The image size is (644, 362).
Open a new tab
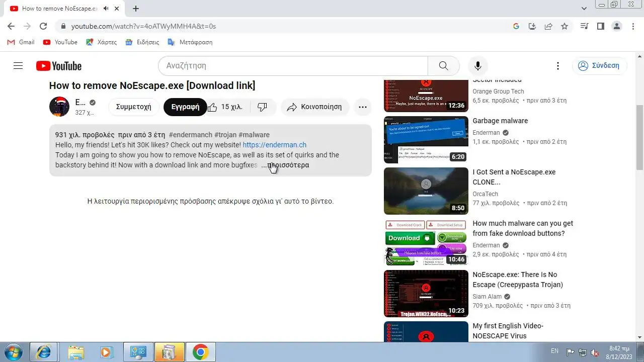point(136,9)
